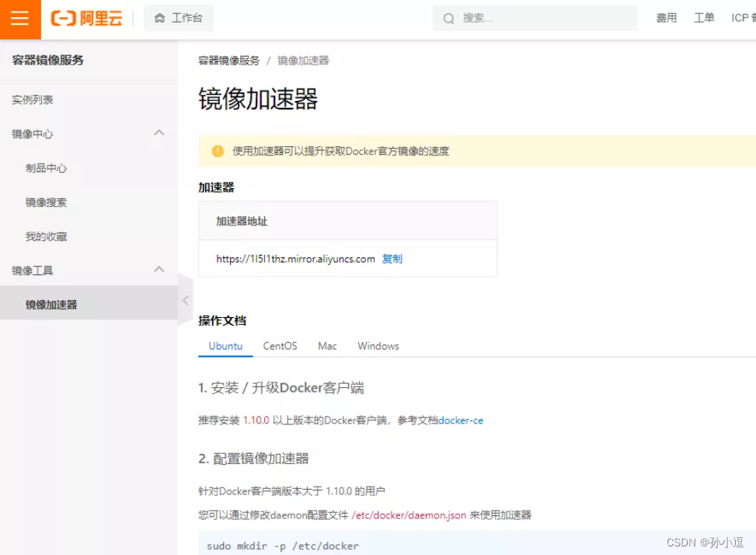Click the 工作台 home icon
756x555 pixels.
[x=161, y=18]
